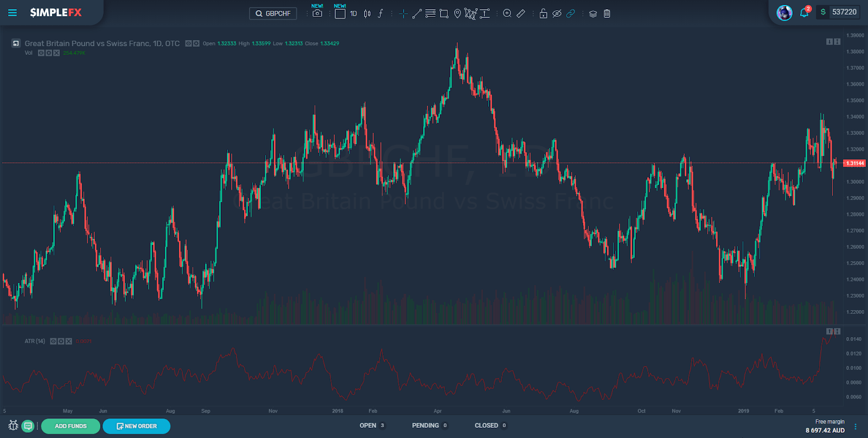Click the red 1.31144 price label
The width and height of the screenshot is (868, 438).
coord(854,163)
